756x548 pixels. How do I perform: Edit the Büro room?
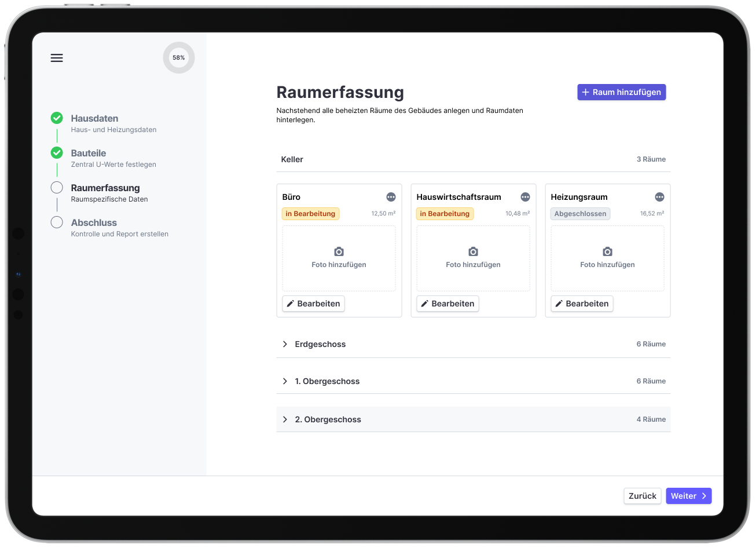[x=314, y=304]
